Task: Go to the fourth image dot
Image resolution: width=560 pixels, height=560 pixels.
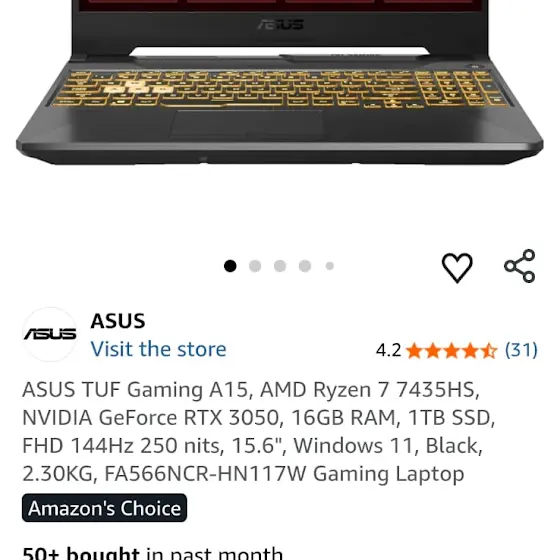Action: pos(305,266)
